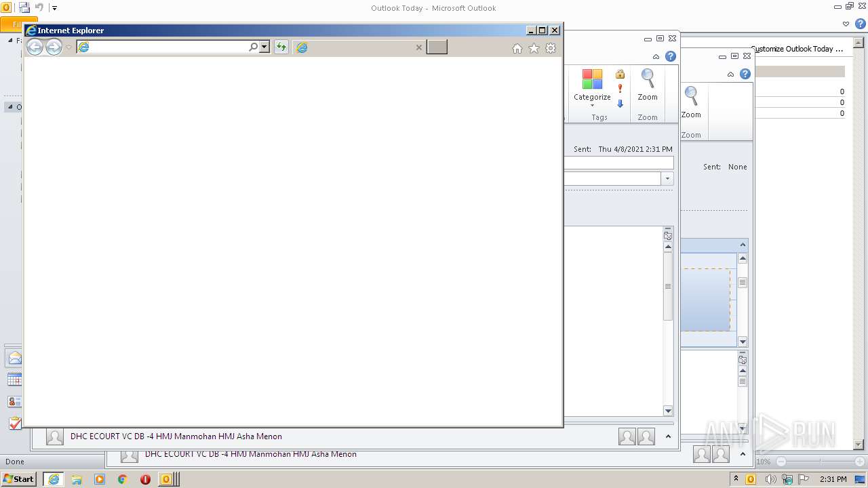Click Undo in Outlook quick access toolbar

click(x=39, y=8)
